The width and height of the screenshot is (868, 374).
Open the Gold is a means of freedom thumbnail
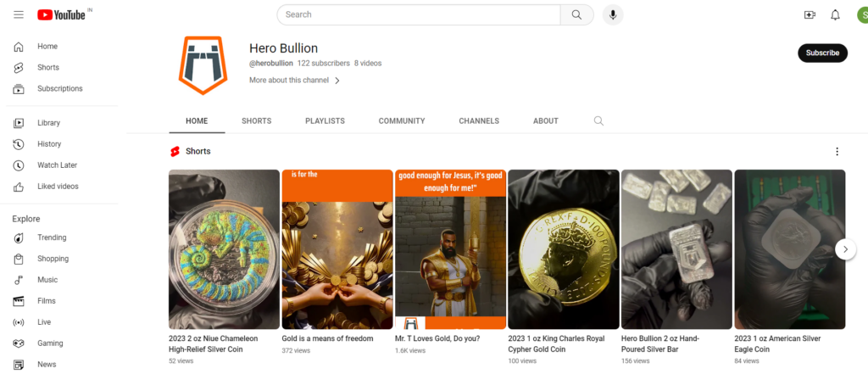click(x=337, y=249)
